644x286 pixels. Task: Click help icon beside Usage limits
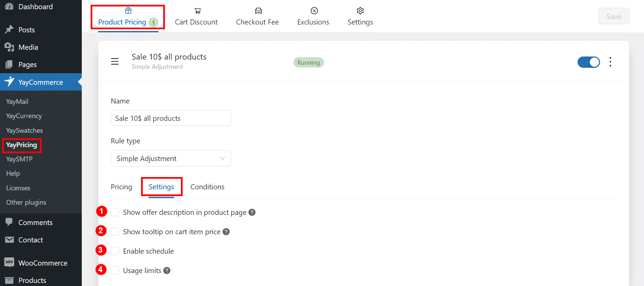click(167, 271)
